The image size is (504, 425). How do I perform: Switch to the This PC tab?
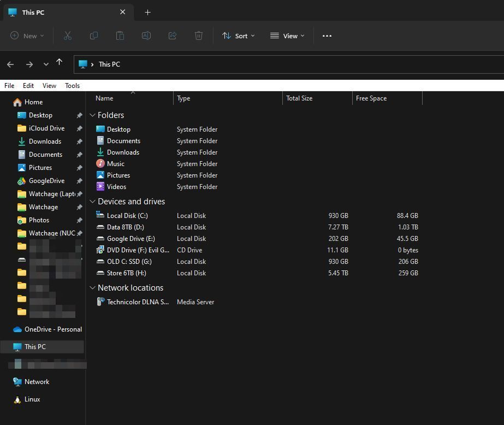coord(33,12)
